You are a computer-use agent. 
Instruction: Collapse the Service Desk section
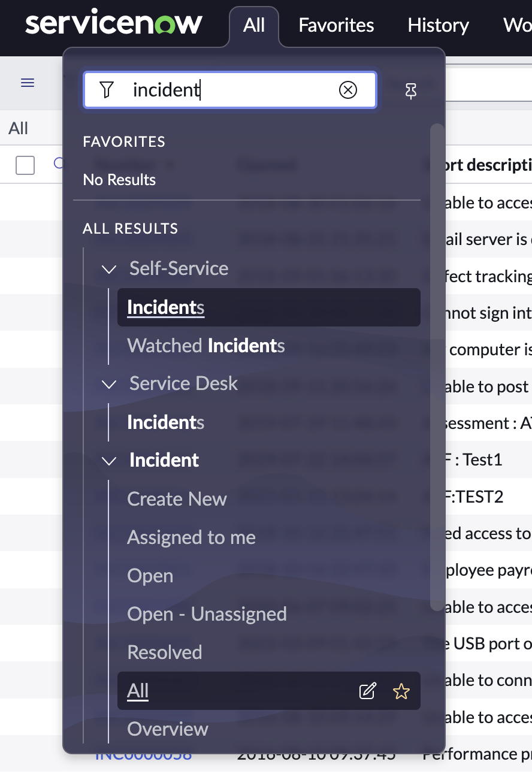click(108, 384)
